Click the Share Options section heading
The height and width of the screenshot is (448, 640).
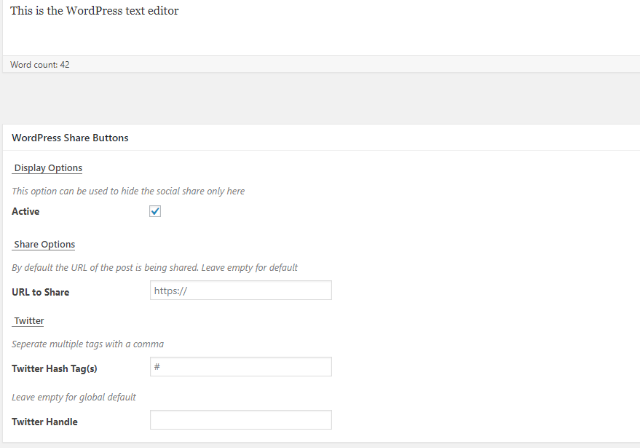pos(44,244)
